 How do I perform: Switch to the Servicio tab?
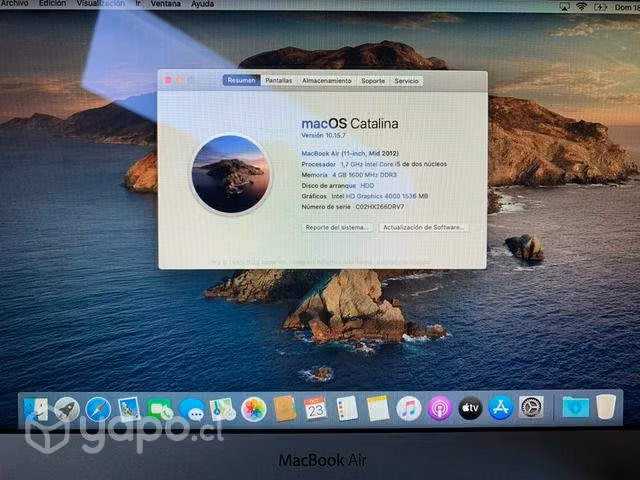pos(407,81)
